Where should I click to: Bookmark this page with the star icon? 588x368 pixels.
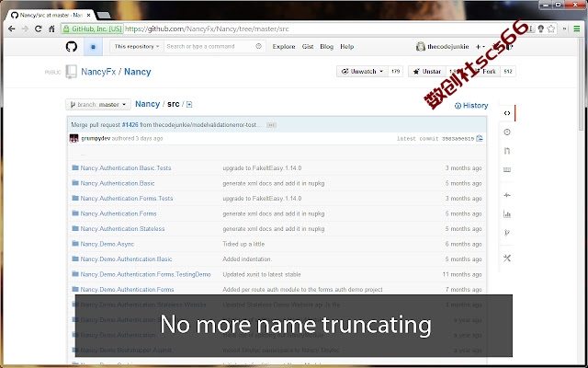[x=551, y=29]
